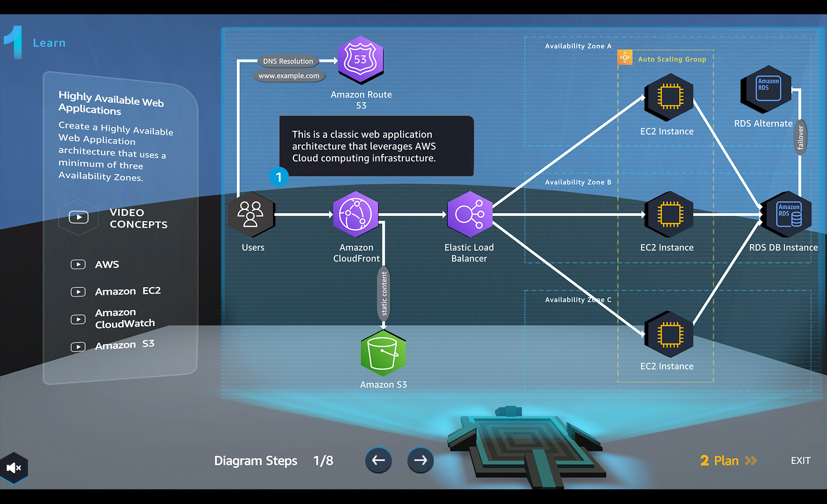Click the EXIT button
Viewport: 827px width, 504px height.
(800, 460)
